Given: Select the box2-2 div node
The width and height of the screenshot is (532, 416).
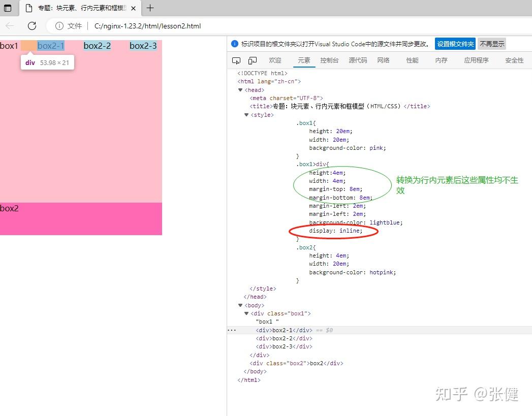Looking at the screenshot, I should [284, 338].
